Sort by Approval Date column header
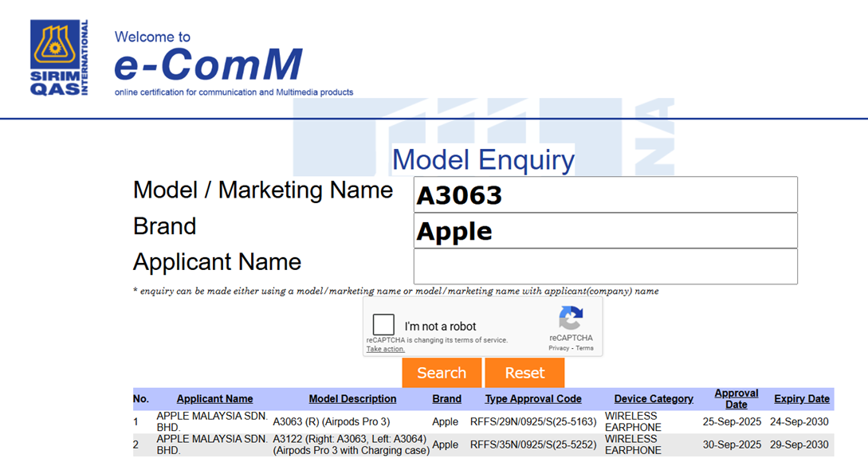 pos(736,399)
